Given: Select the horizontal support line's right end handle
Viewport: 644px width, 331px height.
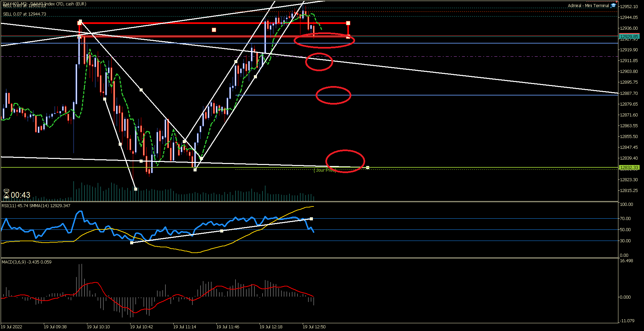Looking at the screenshot, I should click(x=368, y=167).
